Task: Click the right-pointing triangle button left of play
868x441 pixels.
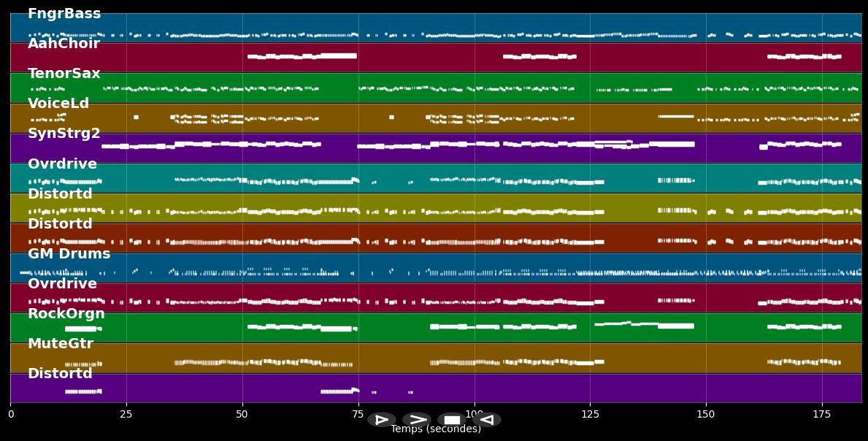Action: point(382,420)
